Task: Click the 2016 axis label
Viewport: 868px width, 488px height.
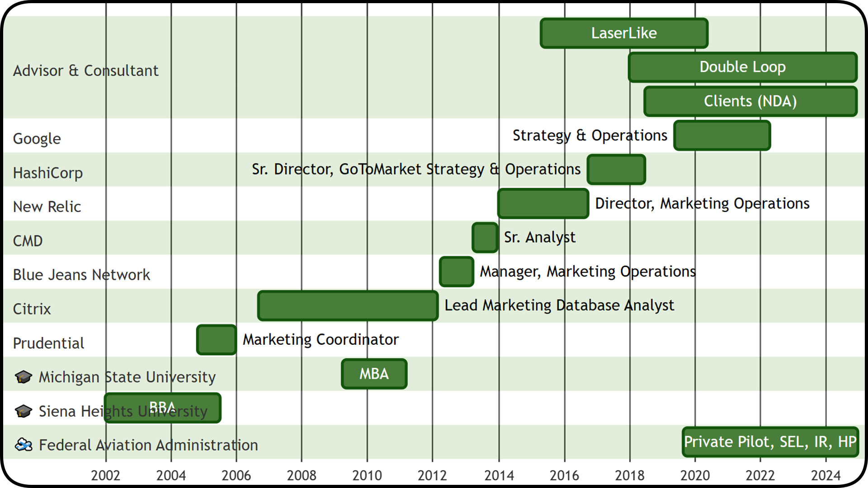Action: coord(564,476)
